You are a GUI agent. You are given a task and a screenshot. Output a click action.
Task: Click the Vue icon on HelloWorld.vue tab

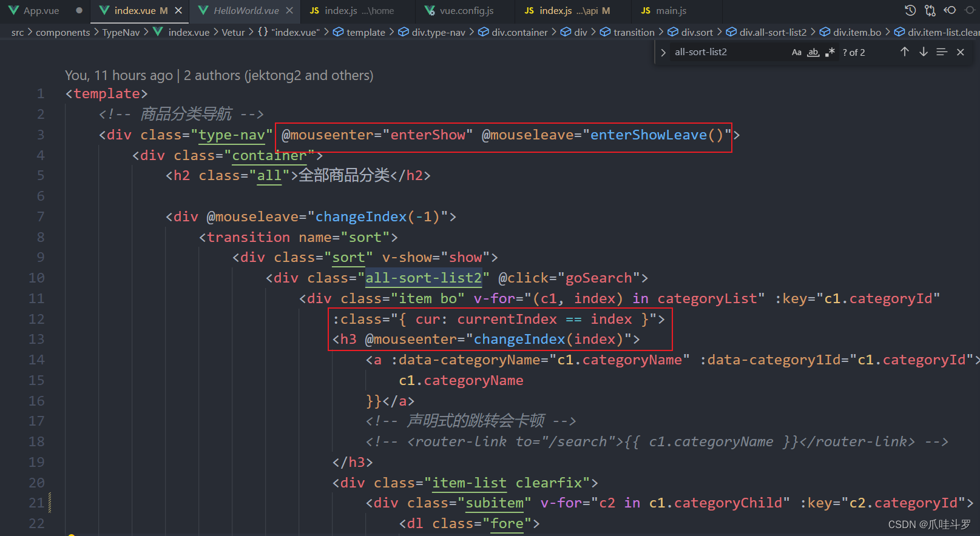[x=203, y=10]
